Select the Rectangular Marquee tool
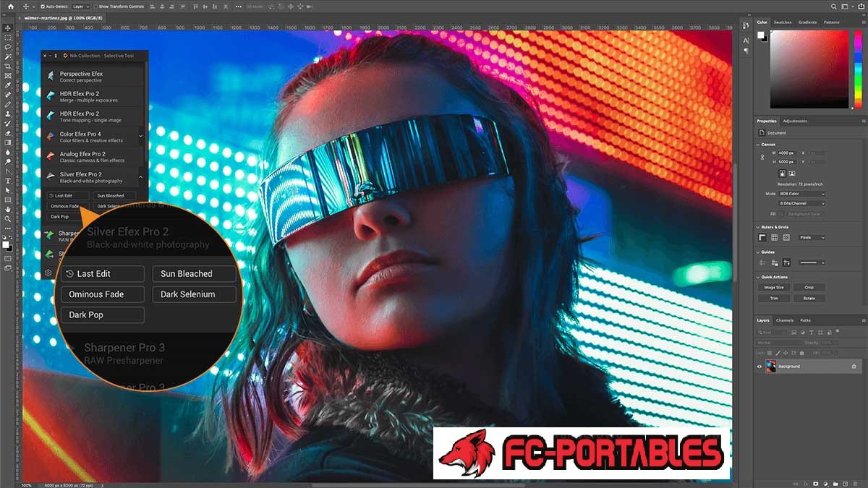868x488 pixels. coord(9,37)
